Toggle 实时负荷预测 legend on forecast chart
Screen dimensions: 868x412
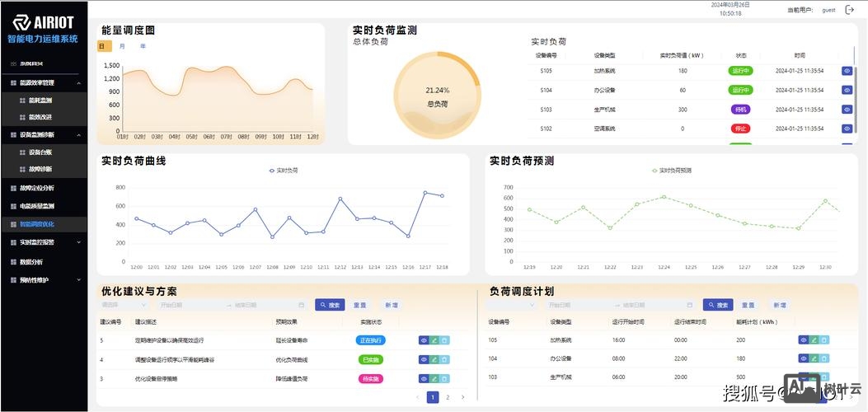(x=672, y=171)
